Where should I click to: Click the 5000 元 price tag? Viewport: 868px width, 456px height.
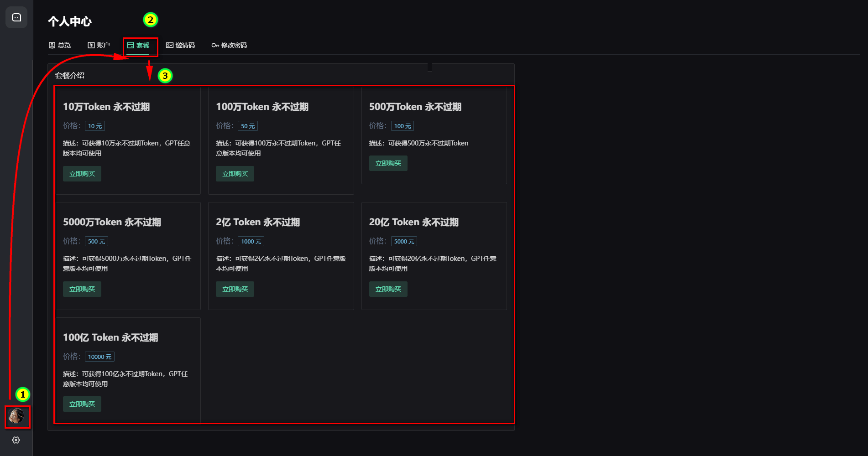pyautogui.click(x=404, y=242)
